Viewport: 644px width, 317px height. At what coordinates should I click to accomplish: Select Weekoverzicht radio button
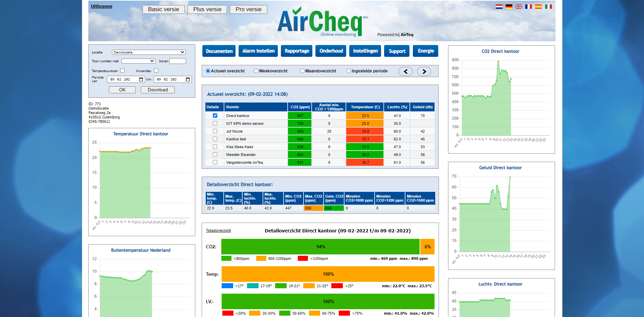(x=256, y=71)
